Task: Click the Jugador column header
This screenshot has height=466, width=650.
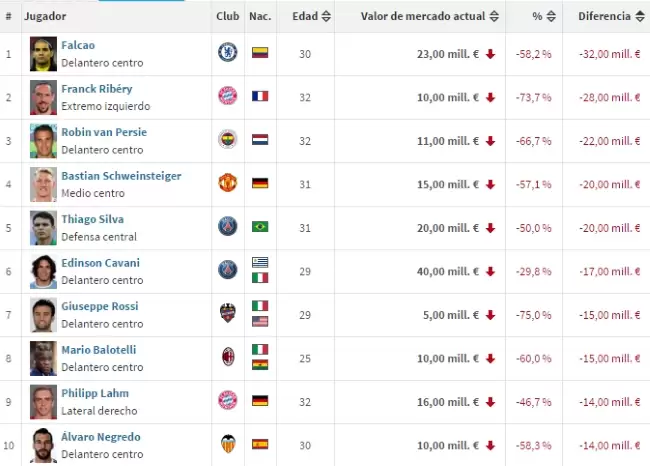Action: 46,17
